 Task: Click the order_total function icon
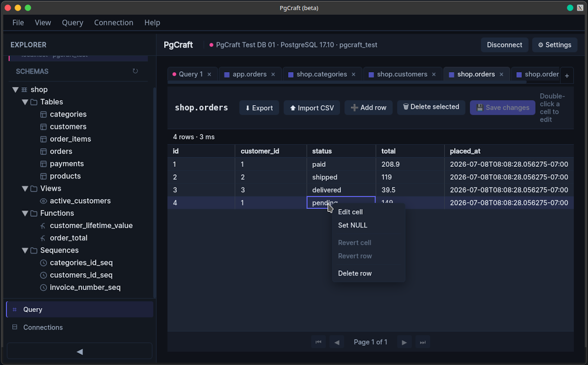pos(43,238)
